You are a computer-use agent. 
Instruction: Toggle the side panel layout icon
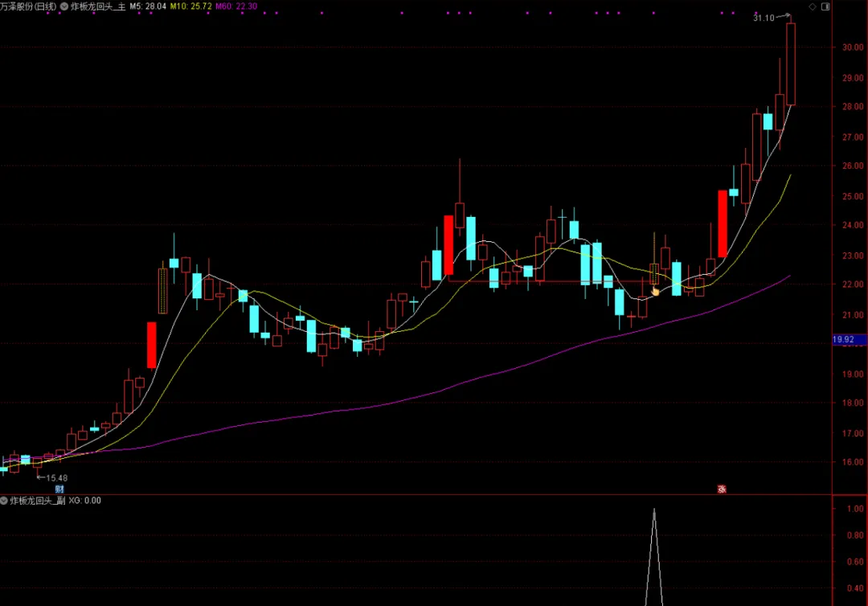pos(825,6)
